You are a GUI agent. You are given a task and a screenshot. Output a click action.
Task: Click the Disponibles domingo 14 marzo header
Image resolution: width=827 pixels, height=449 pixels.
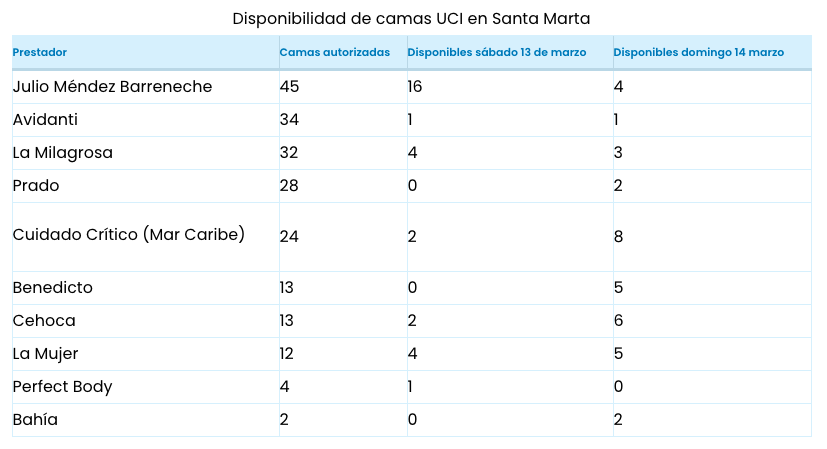pyautogui.click(x=698, y=52)
